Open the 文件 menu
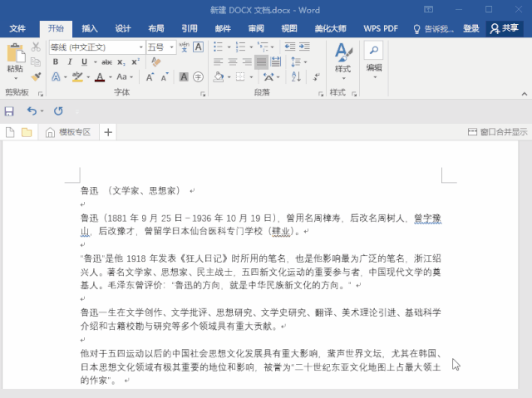Image resolution: width=532 pixels, height=398 pixels. point(17,28)
